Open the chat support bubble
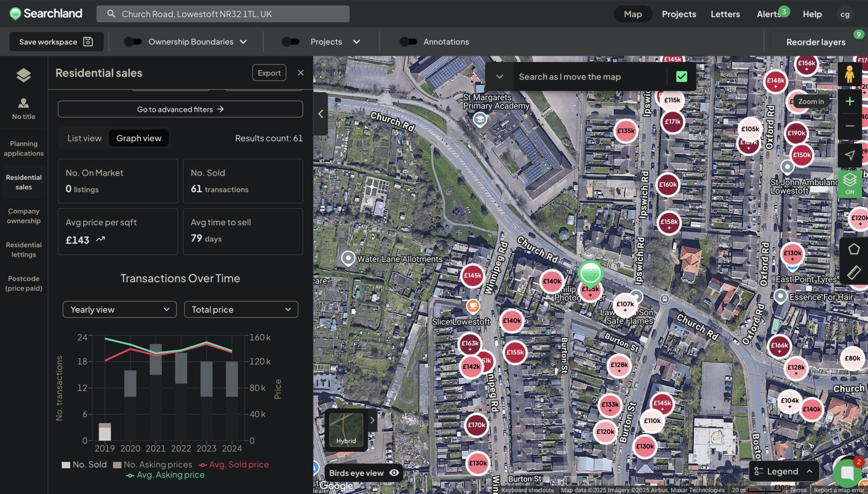Image resolution: width=868 pixels, height=494 pixels. coord(847,473)
